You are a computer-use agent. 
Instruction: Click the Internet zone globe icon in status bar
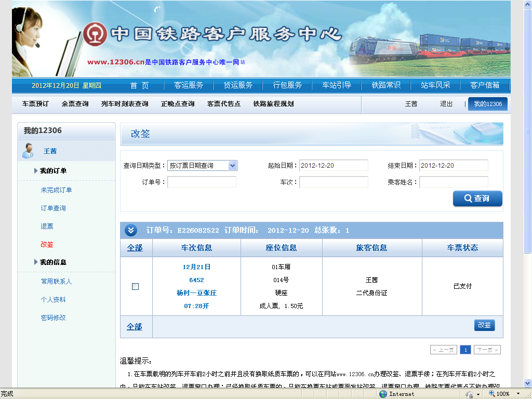[383, 394]
